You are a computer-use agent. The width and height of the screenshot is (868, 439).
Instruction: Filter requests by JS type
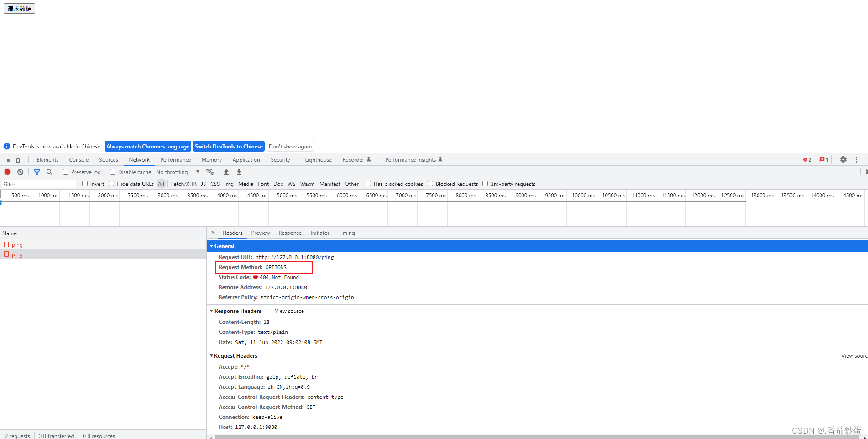tap(204, 184)
